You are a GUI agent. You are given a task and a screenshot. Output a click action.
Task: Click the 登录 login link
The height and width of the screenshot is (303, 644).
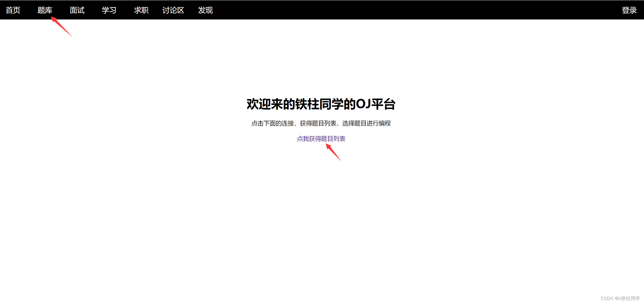629,10
